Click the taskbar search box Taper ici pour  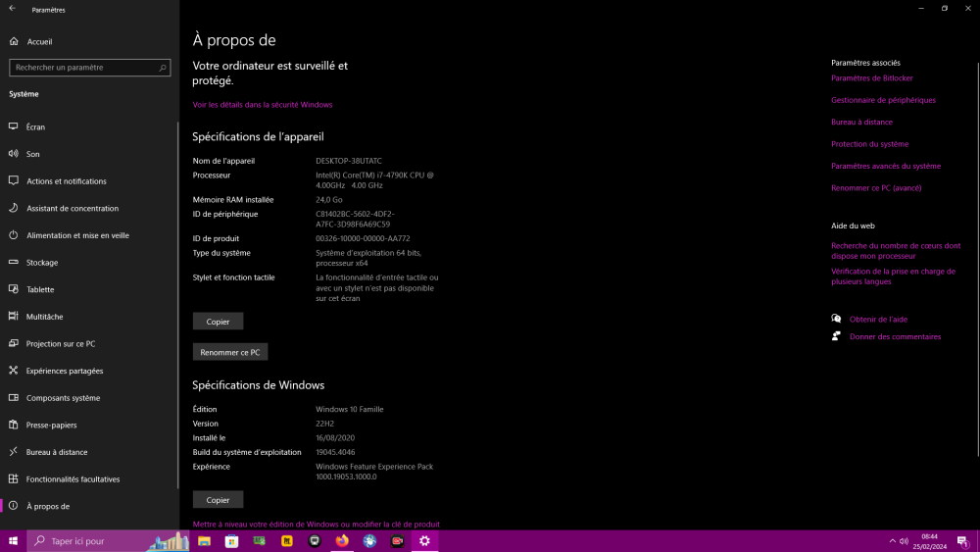click(108, 541)
